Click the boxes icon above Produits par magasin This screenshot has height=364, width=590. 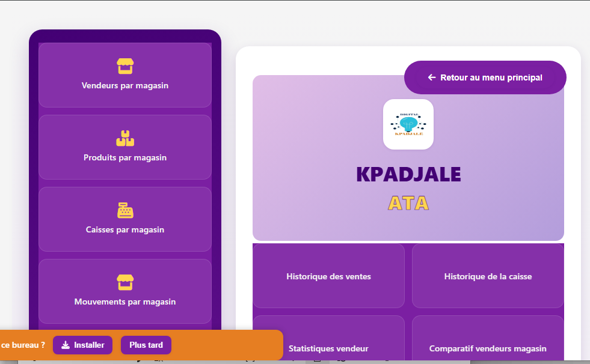125,138
